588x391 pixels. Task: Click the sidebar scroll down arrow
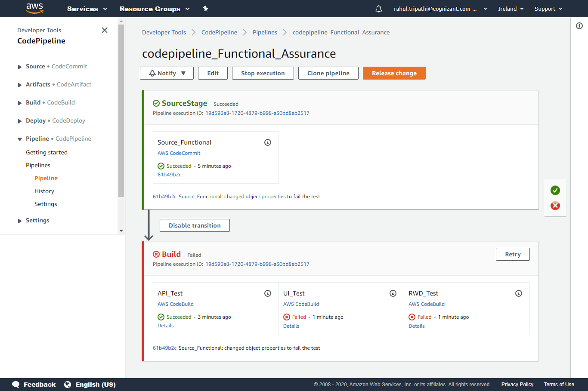point(121,231)
